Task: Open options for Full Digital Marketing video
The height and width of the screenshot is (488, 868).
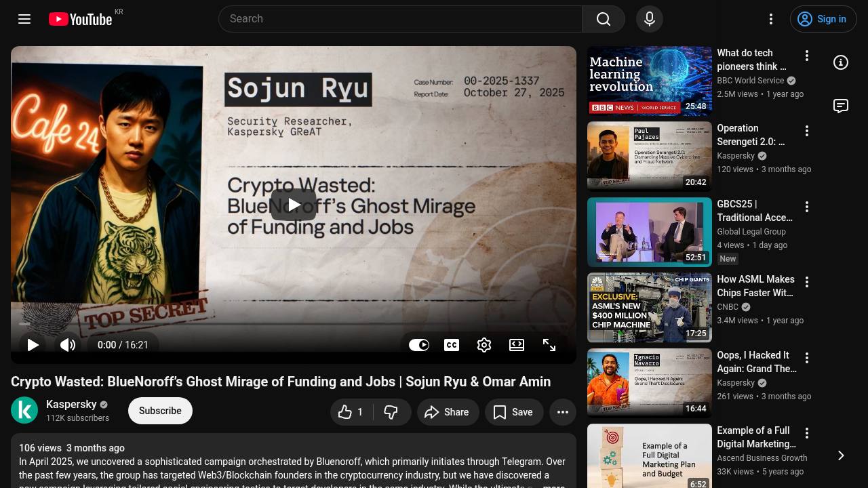Action: tap(807, 433)
